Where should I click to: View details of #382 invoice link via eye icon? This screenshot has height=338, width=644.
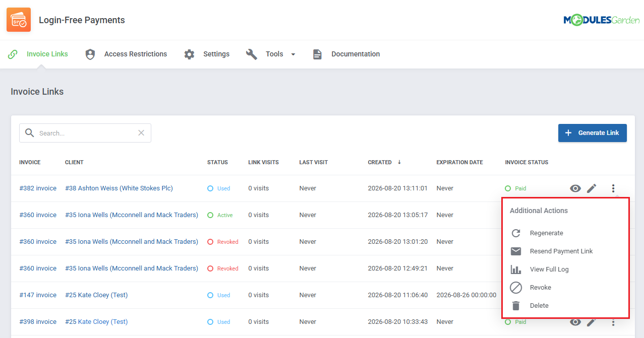575,188
